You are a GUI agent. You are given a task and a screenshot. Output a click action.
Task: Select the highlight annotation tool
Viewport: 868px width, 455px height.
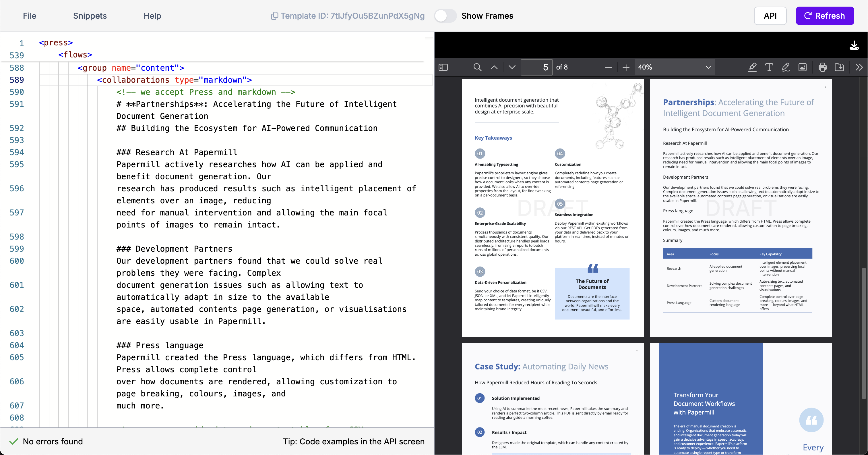click(x=752, y=67)
